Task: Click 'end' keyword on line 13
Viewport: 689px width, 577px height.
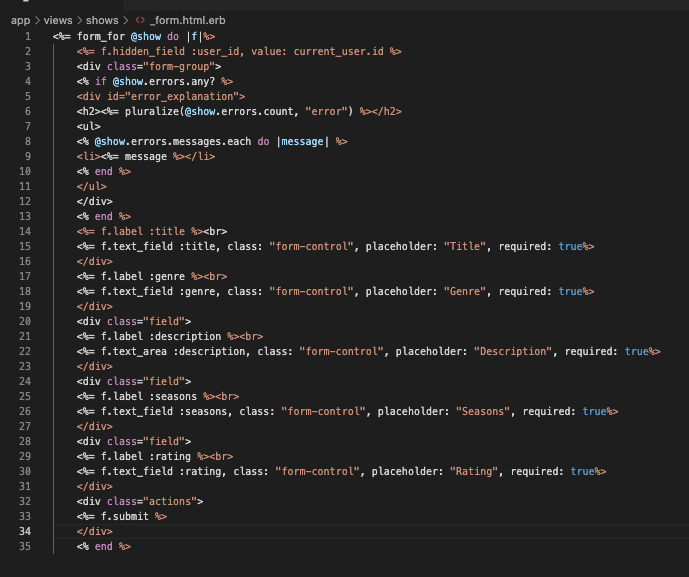Action: coord(104,217)
